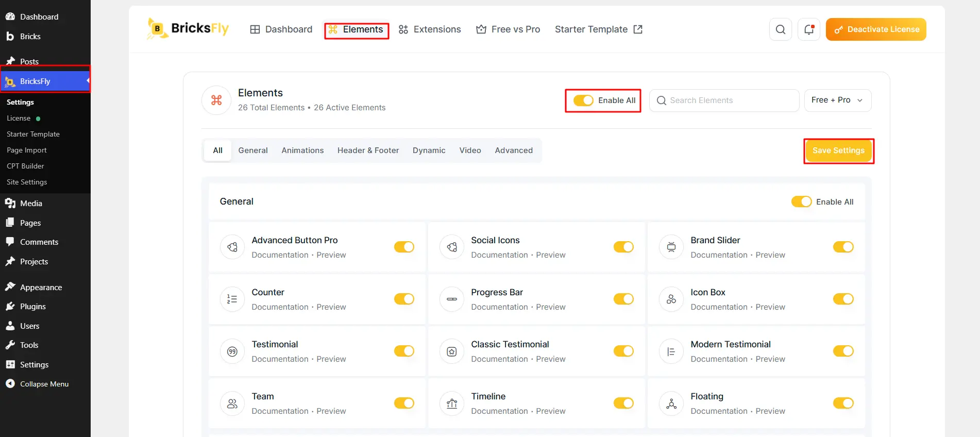Click the Team element icon

(232, 404)
